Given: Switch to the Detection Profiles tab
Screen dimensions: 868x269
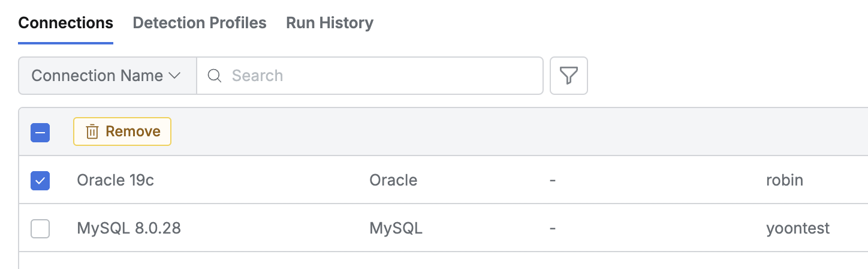Looking at the screenshot, I should (200, 23).
